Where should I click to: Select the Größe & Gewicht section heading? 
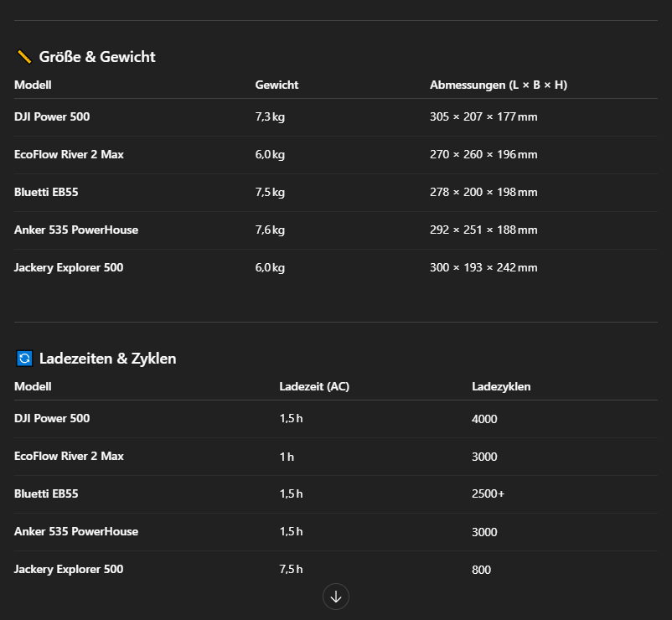(x=97, y=57)
